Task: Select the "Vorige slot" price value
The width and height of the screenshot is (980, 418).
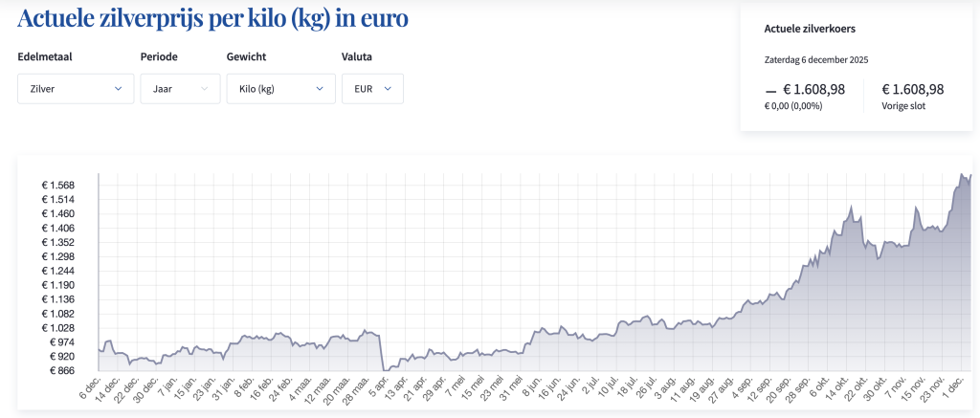Action: pyautogui.click(x=913, y=89)
